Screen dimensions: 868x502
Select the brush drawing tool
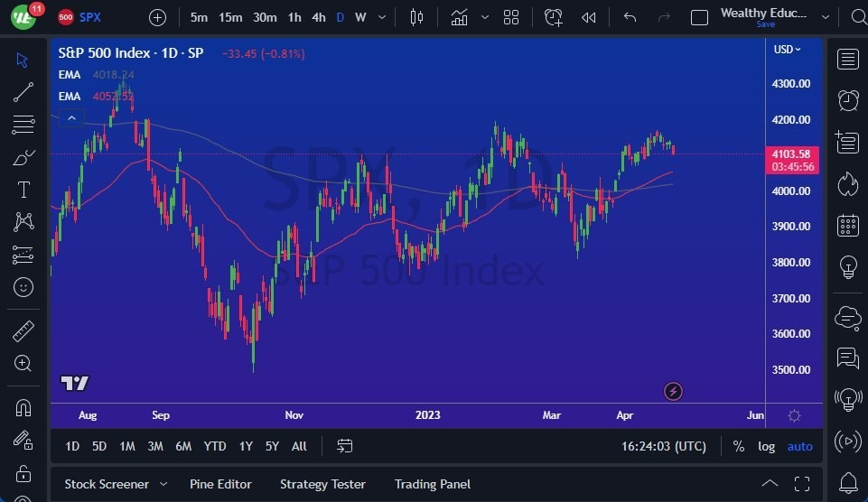coord(23,158)
